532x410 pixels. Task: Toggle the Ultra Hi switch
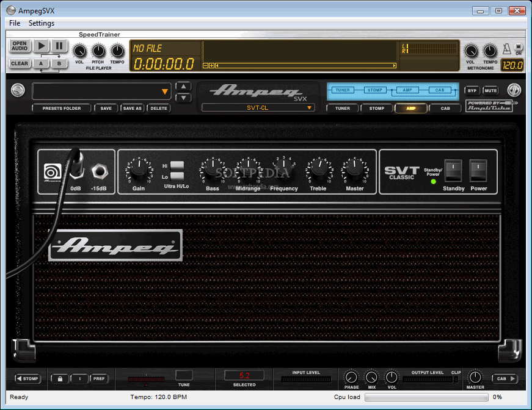177,165
